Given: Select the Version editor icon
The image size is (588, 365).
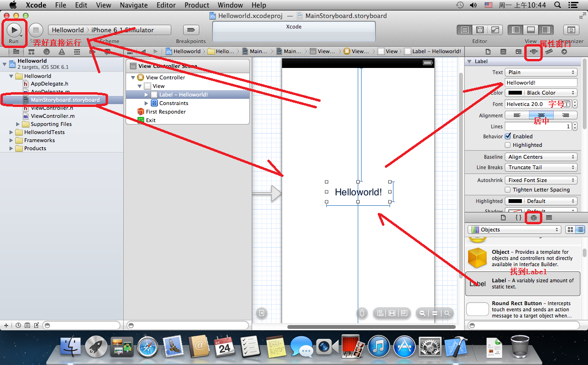Looking at the screenshot, I should click(x=495, y=30).
